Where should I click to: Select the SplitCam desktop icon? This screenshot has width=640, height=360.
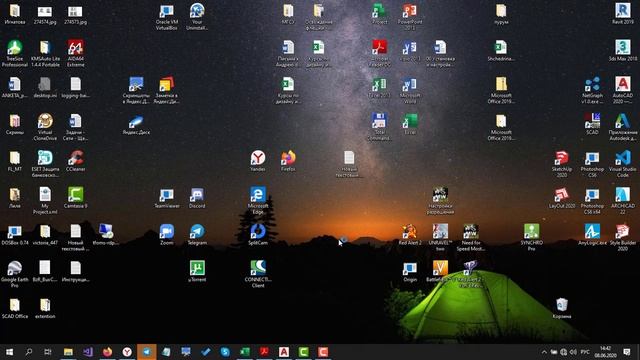(258, 235)
